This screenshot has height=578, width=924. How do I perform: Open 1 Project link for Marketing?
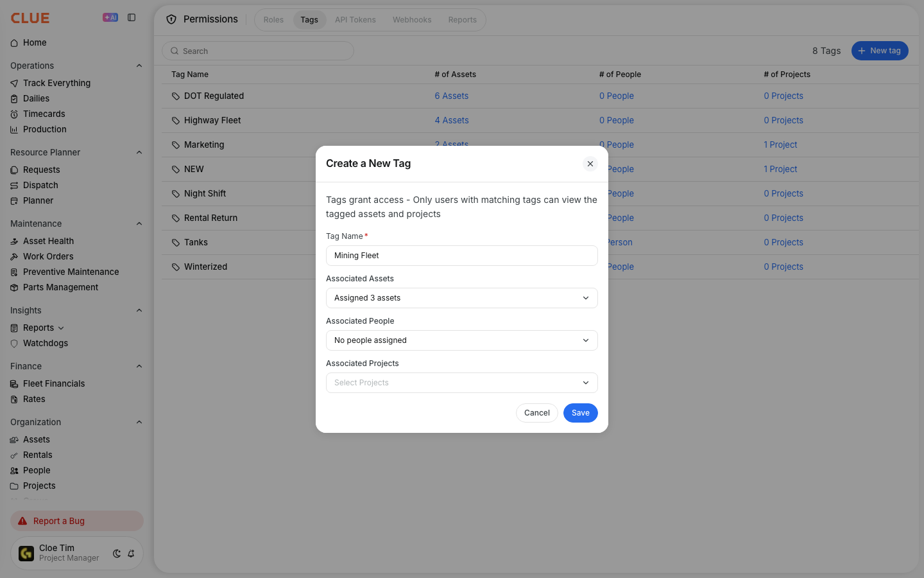tap(780, 144)
